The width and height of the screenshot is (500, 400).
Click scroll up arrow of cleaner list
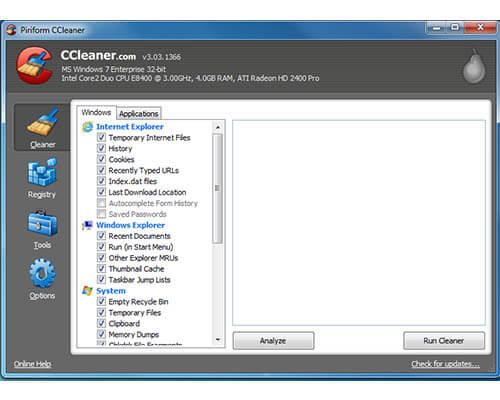tap(218, 127)
